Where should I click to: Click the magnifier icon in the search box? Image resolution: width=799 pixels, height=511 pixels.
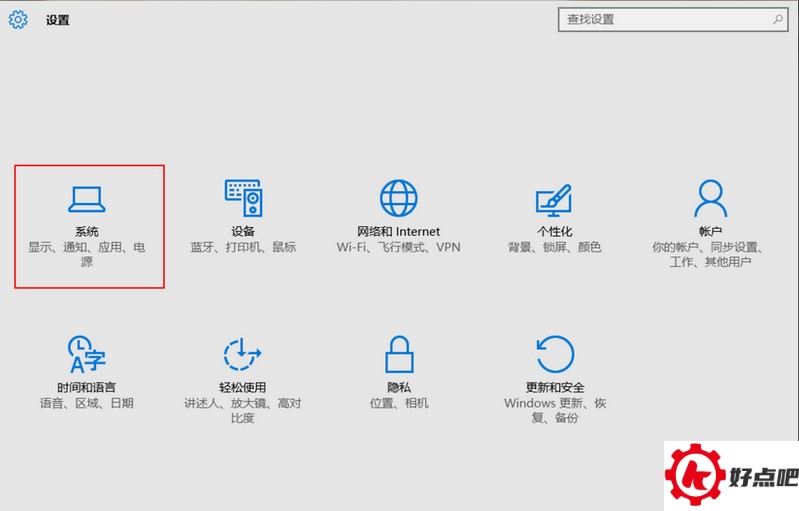pyautogui.click(x=777, y=19)
